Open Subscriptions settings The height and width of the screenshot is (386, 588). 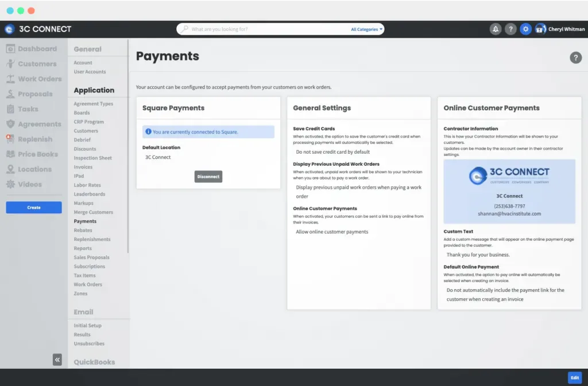coord(89,266)
